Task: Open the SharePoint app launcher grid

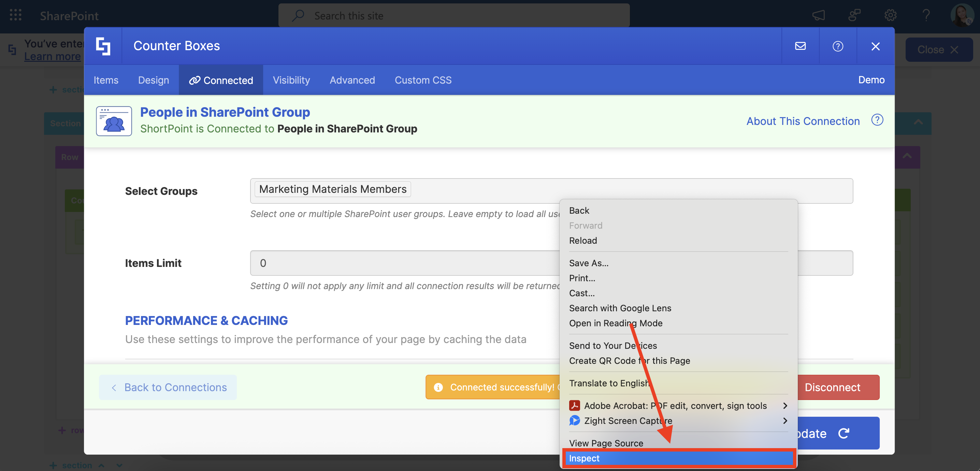Action: point(16,15)
